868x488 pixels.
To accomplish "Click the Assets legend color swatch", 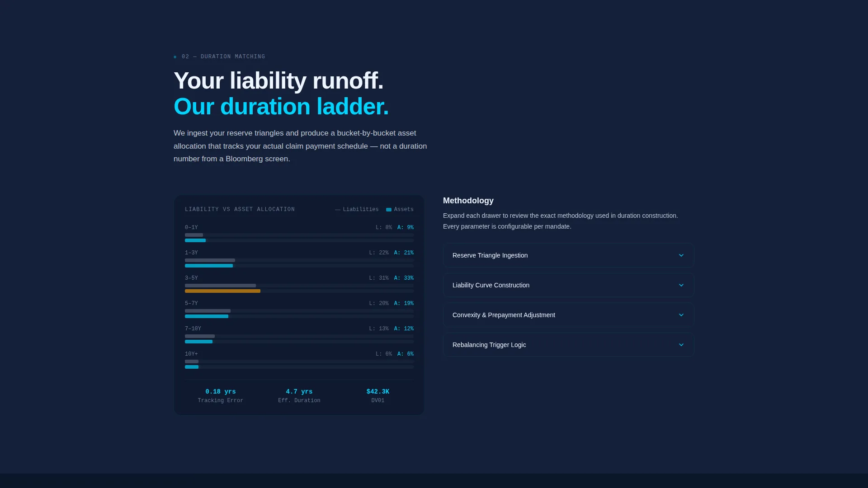I will click(389, 210).
